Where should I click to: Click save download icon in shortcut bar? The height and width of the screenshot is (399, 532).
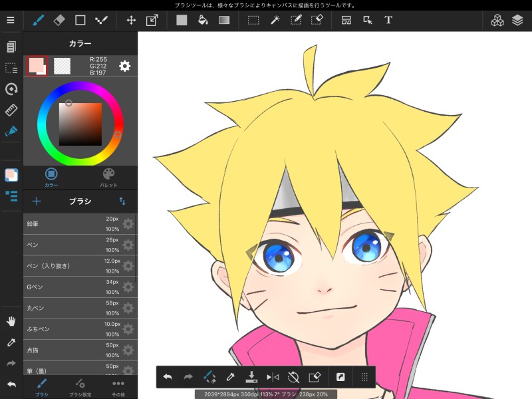[x=251, y=377]
